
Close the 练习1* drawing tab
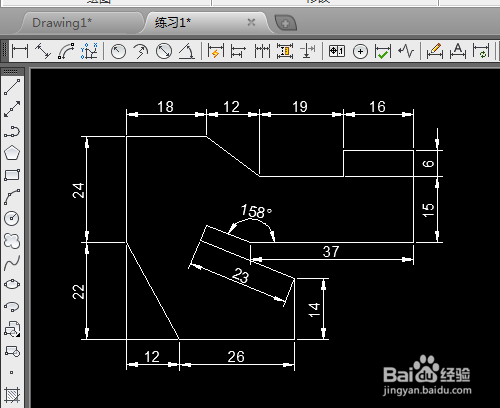pos(251,22)
